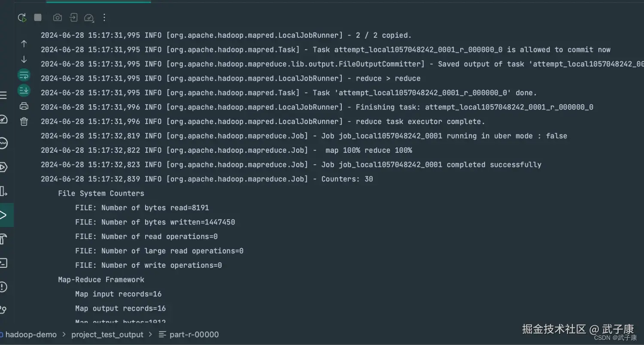Click the down arrow in console gutter
The image size is (644, 345).
(x=24, y=59)
